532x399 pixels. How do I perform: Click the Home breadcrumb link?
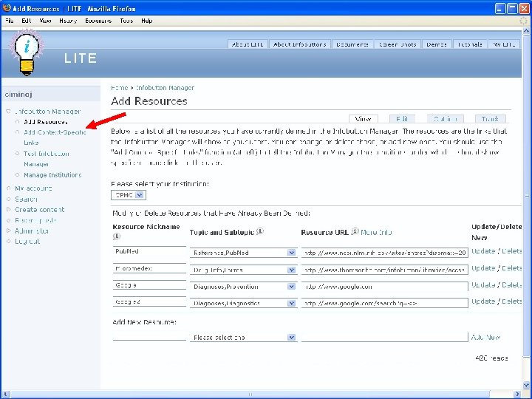(120, 88)
